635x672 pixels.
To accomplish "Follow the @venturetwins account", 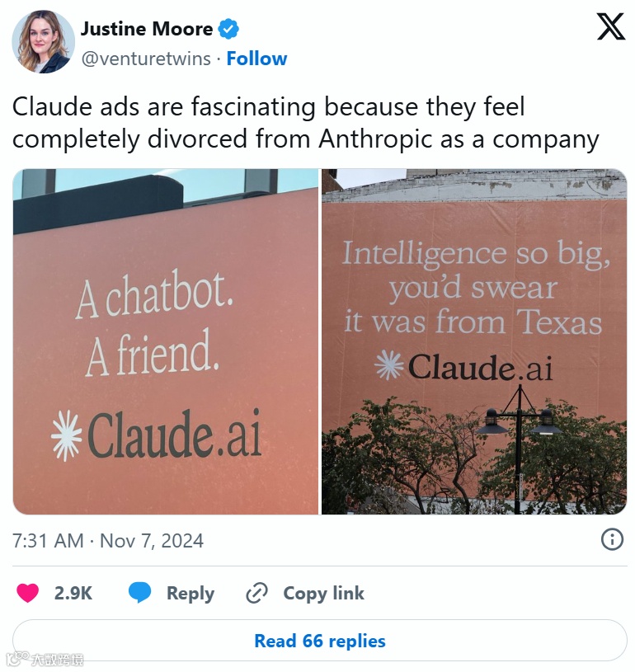I will [256, 59].
